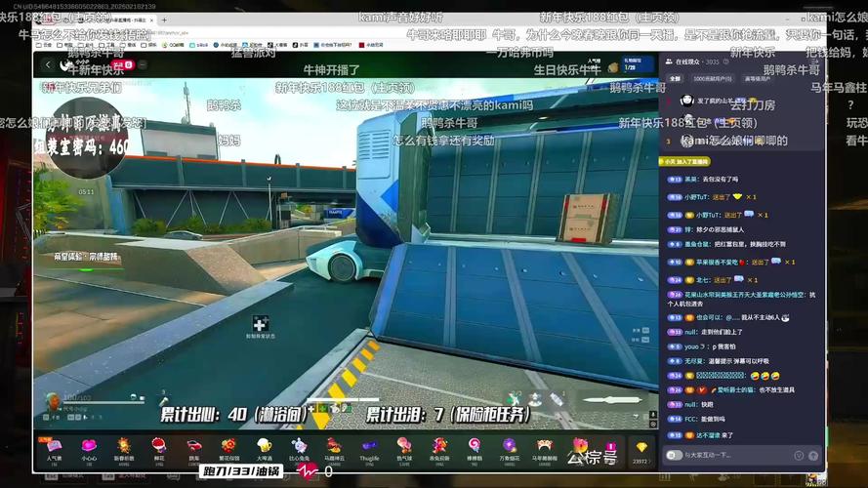Type in the 与大家互动一下 chat input
This screenshot has height=488, width=868.
click(727, 455)
